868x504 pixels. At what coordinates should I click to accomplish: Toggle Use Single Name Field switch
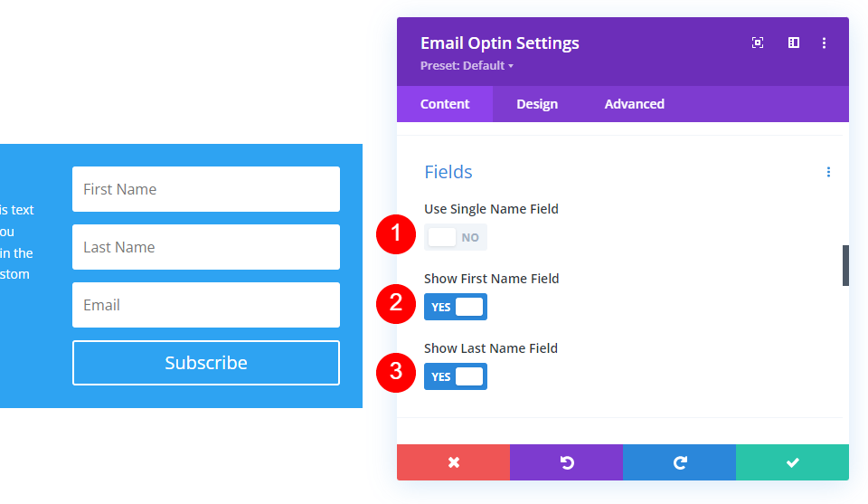coord(456,237)
